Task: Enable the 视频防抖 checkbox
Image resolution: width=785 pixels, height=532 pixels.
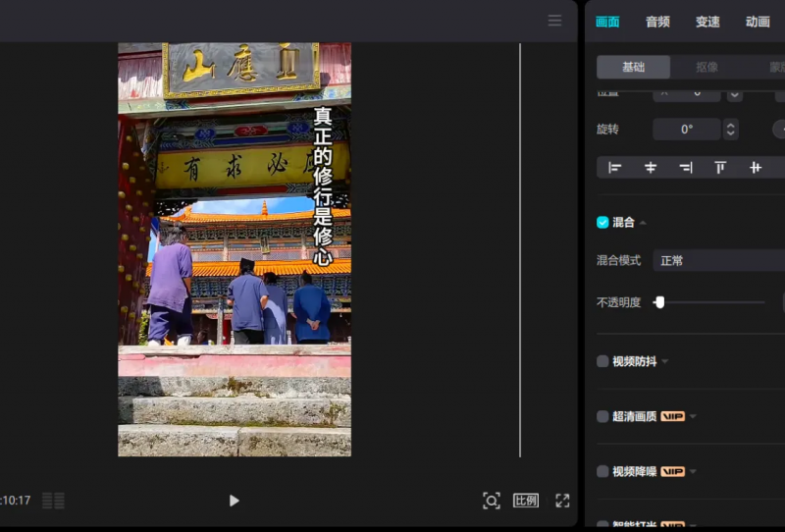Action: click(x=602, y=361)
